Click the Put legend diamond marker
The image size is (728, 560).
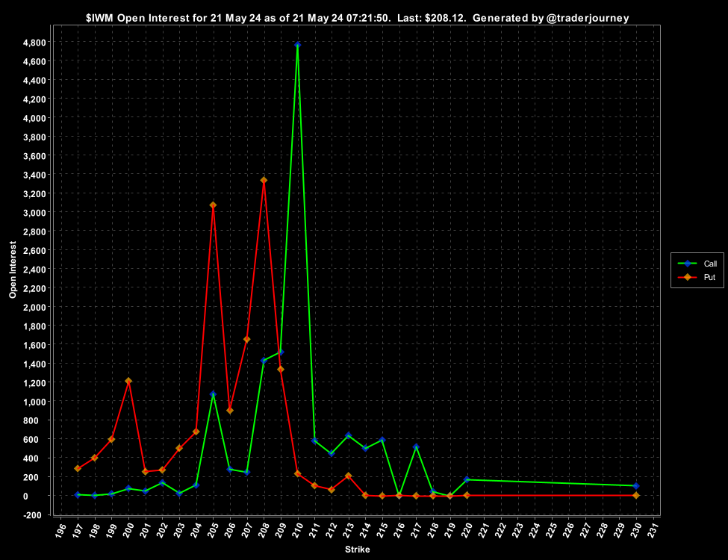pyautogui.click(x=688, y=277)
